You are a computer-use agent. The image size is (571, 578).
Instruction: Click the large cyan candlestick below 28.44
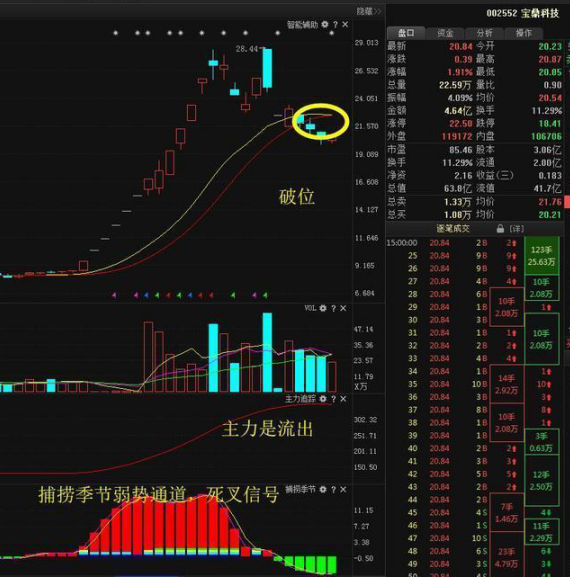(x=267, y=68)
